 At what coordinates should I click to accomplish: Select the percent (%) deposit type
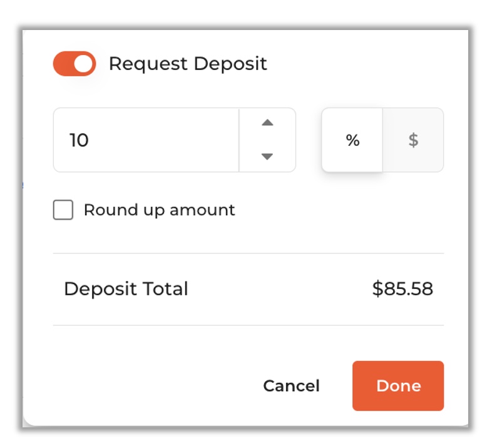pos(352,140)
